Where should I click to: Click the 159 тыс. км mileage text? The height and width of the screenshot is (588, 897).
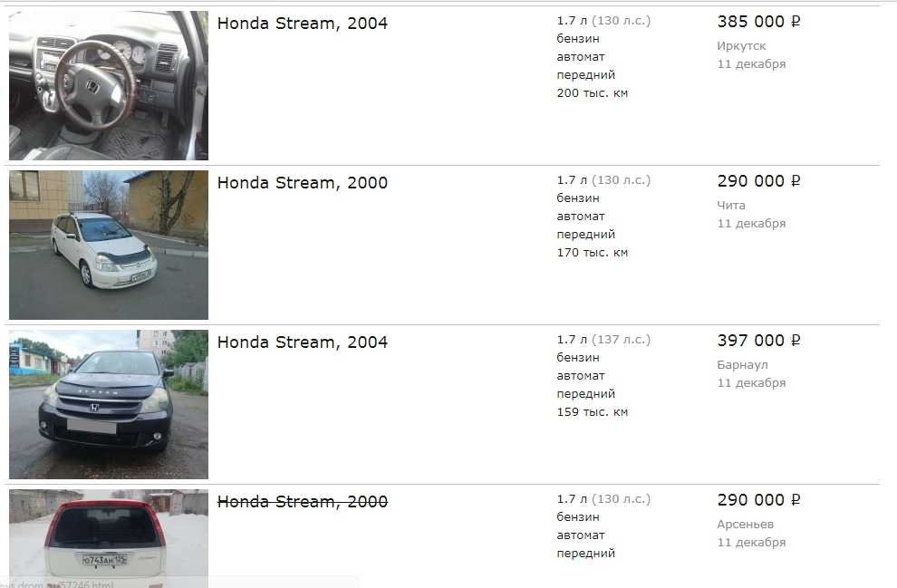[592, 412]
